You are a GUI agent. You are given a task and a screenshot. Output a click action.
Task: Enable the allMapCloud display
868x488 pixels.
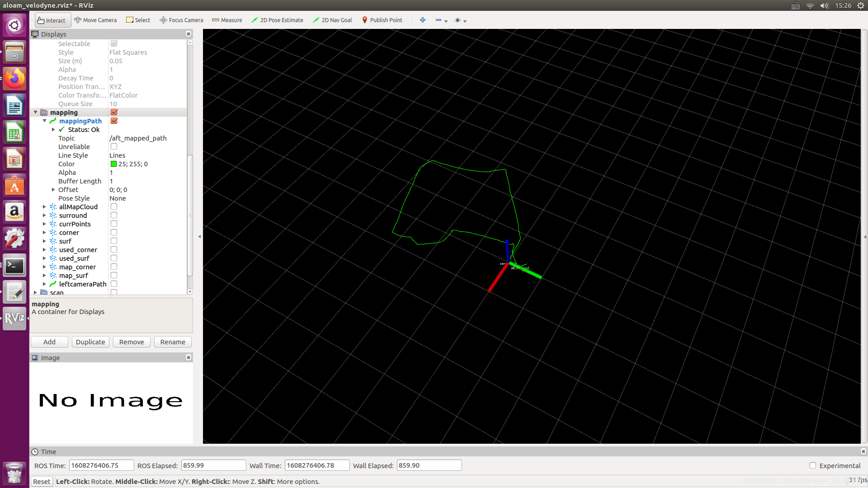(x=114, y=207)
